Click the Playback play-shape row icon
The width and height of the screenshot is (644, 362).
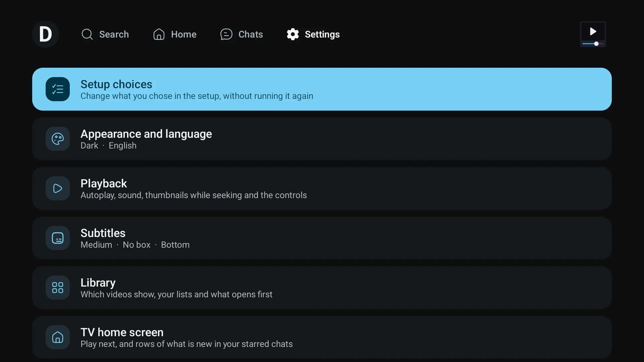pyautogui.click(x=58, y=188)
